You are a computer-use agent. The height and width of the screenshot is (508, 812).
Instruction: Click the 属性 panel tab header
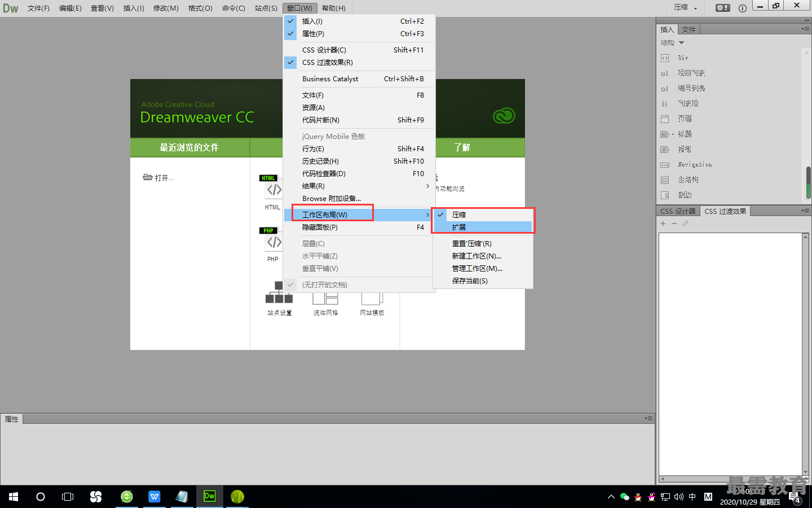click(x=11, y=419)
